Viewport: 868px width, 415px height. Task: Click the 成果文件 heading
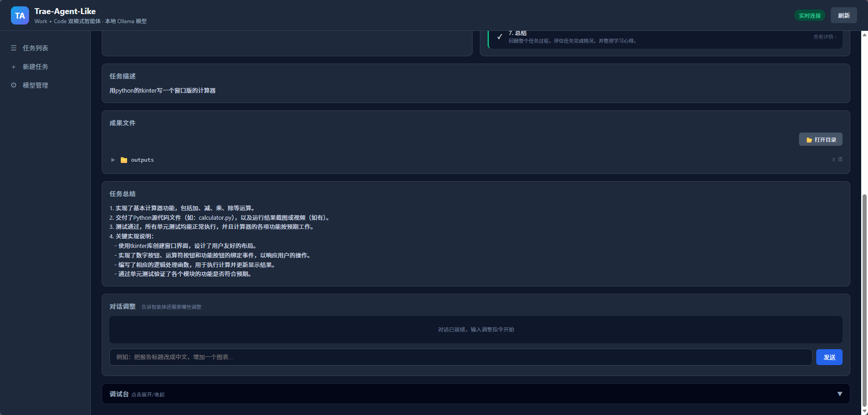123,123
